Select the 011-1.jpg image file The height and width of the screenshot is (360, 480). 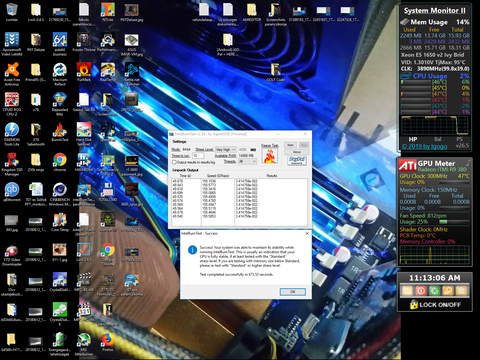[x=60, y=252]
